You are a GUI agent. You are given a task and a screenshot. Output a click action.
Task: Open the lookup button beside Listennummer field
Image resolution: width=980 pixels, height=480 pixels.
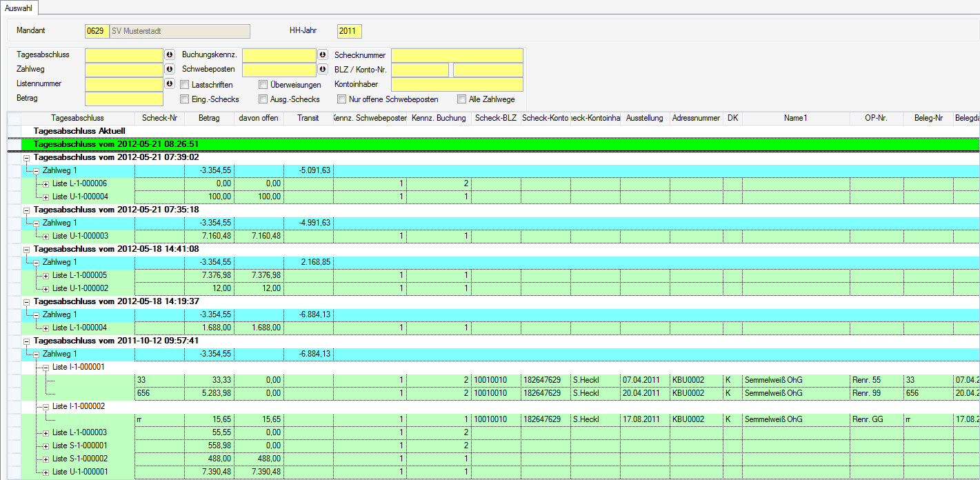tap(170, 84)
